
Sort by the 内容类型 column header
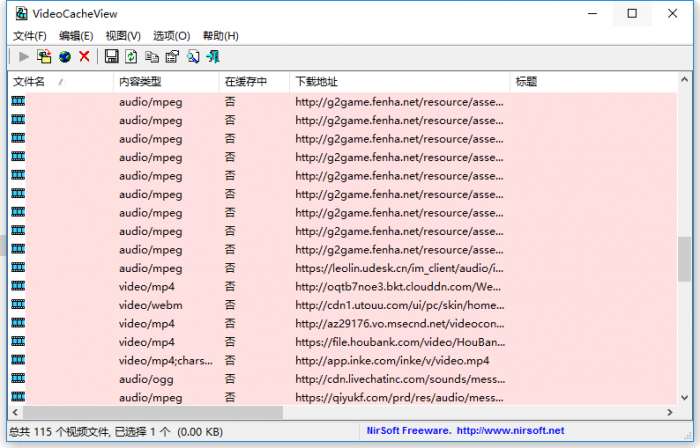[x=166, y=82]
